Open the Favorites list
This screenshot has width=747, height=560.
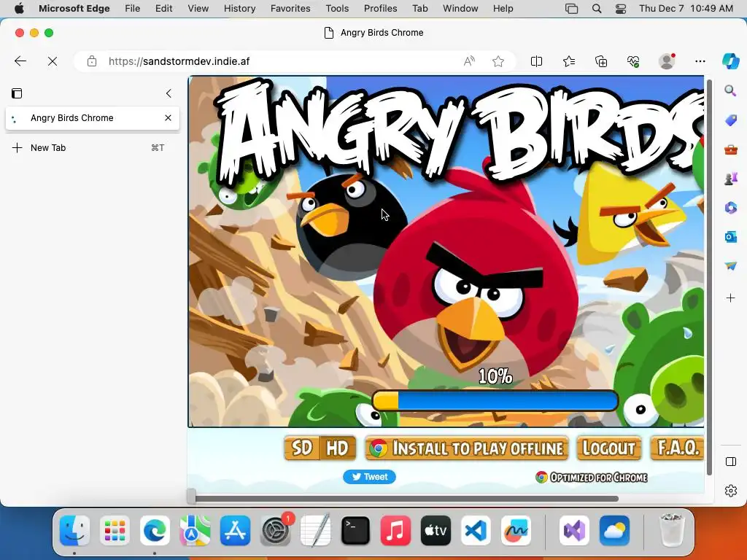click(569, 61)
